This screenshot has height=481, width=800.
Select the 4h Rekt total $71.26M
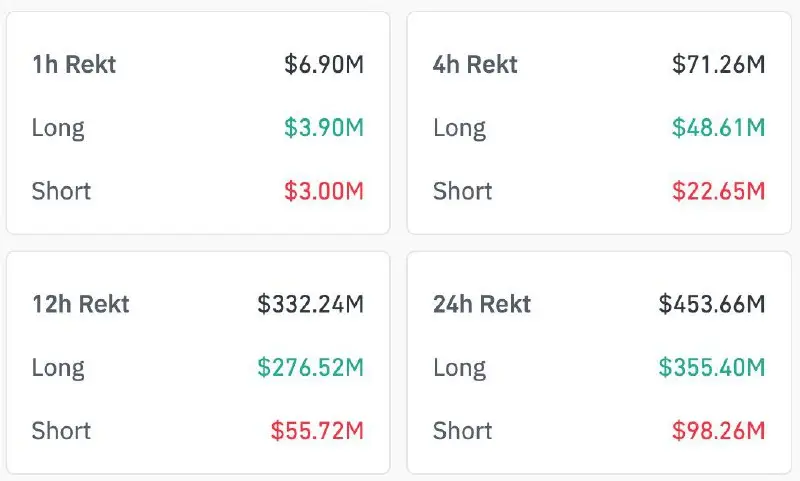click(718, 65)
